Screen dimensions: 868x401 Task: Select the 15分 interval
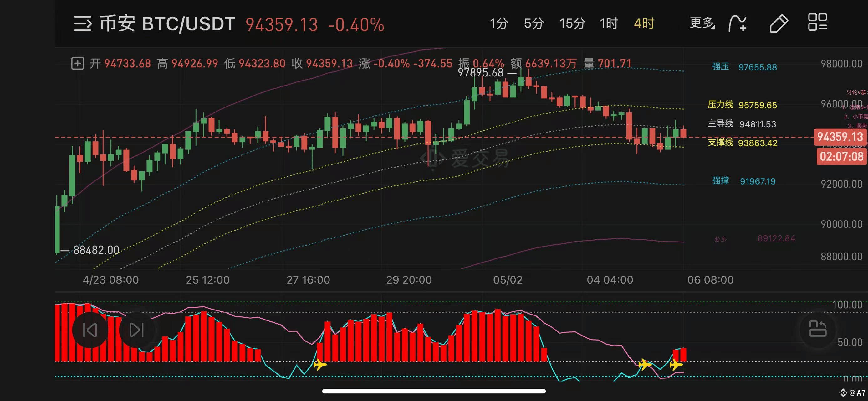pos(572,23)
